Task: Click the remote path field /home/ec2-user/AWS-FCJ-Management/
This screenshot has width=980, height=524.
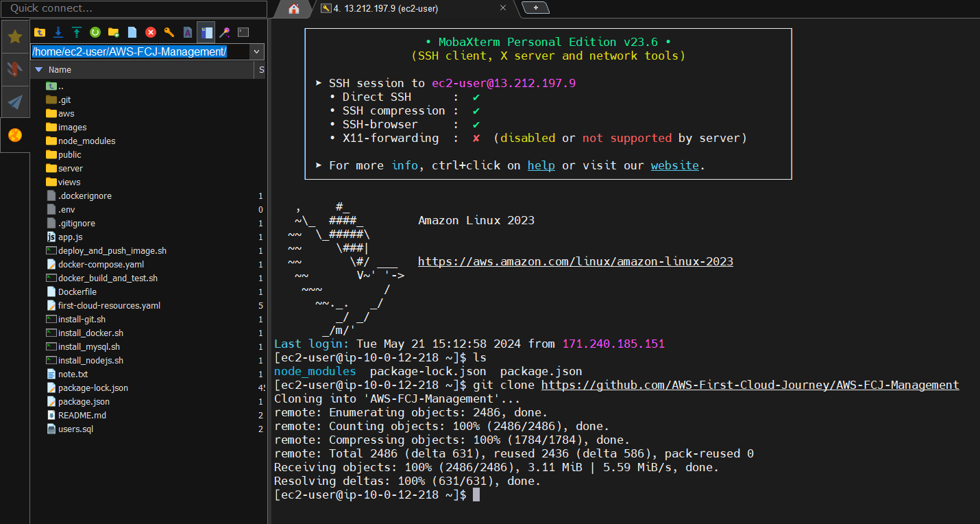Action: tap(140, 51)
